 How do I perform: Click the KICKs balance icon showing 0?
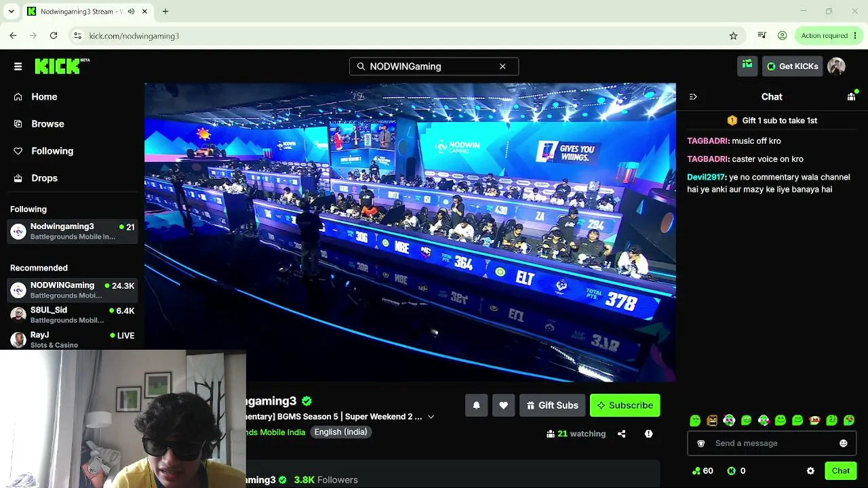pyautogui.click(x=736, y=471)
